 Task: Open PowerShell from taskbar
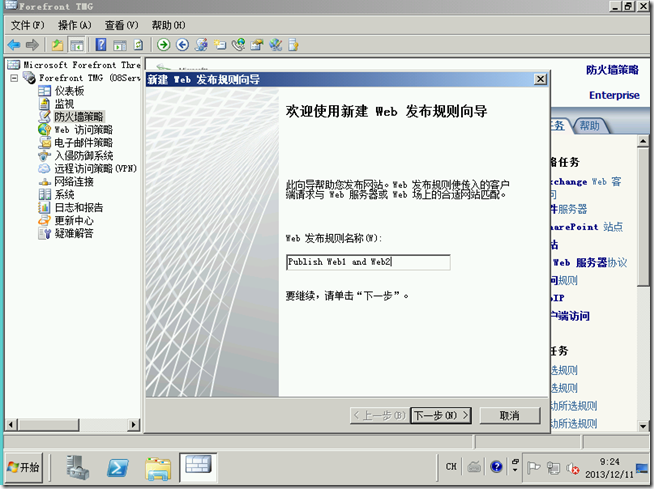[118, 467]
